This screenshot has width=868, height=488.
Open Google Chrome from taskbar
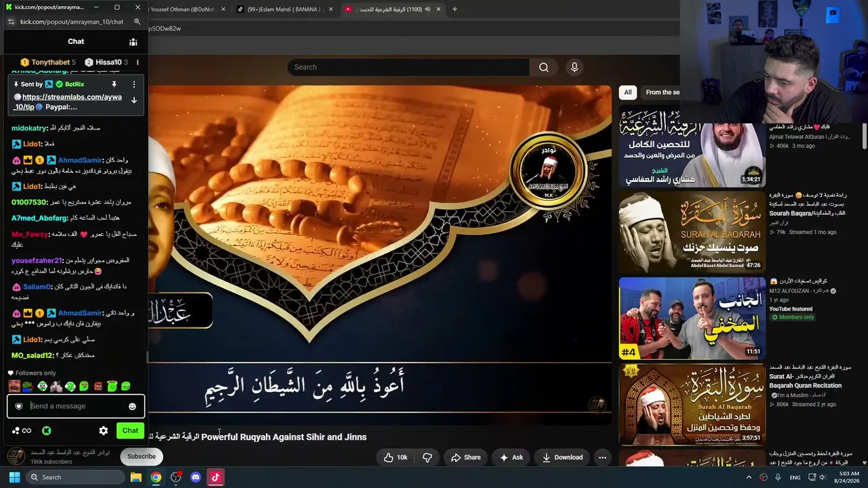156,477
